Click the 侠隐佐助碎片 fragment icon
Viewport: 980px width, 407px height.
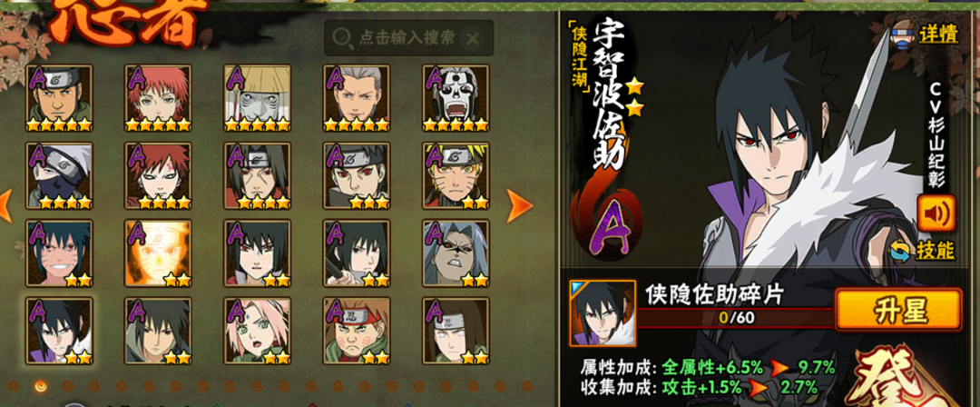603,313
